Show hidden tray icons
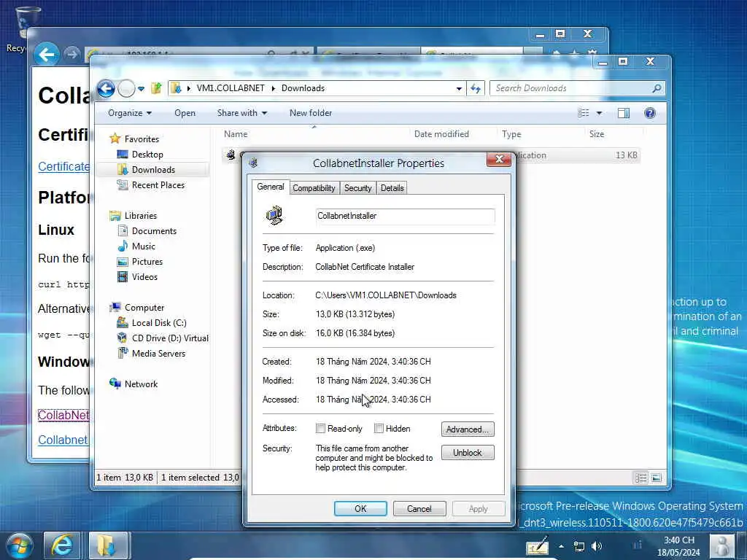 [561, 546]
